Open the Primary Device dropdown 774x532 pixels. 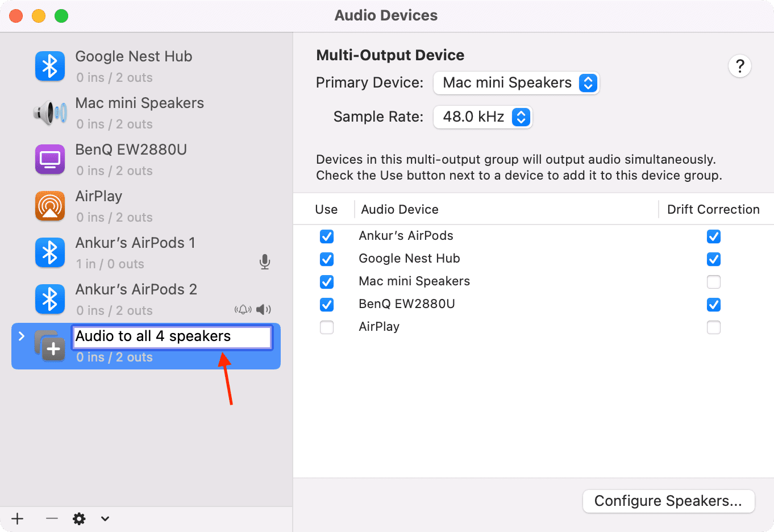516,83
